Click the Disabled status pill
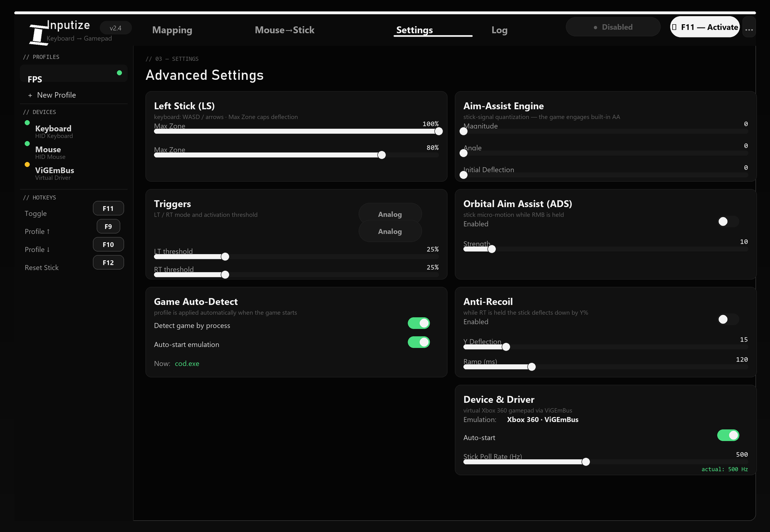This screenshot has height=532, width=770. tap(613, 27)
